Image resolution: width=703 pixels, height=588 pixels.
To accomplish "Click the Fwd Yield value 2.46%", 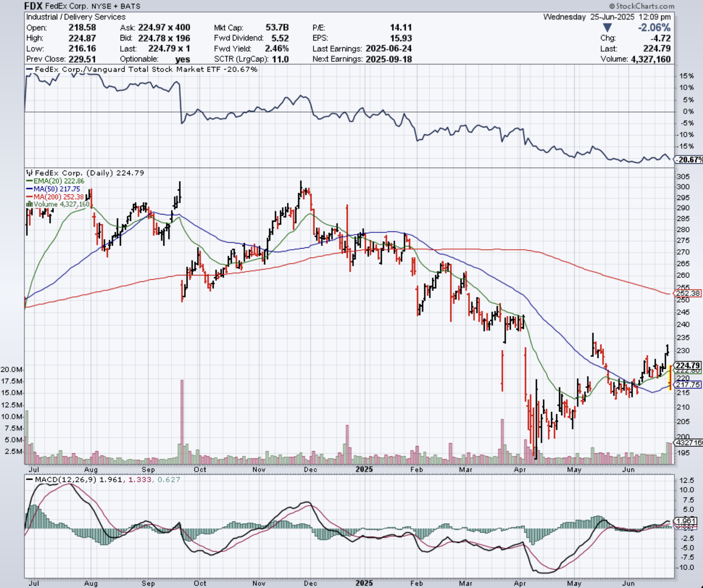I will coord(277,49).
